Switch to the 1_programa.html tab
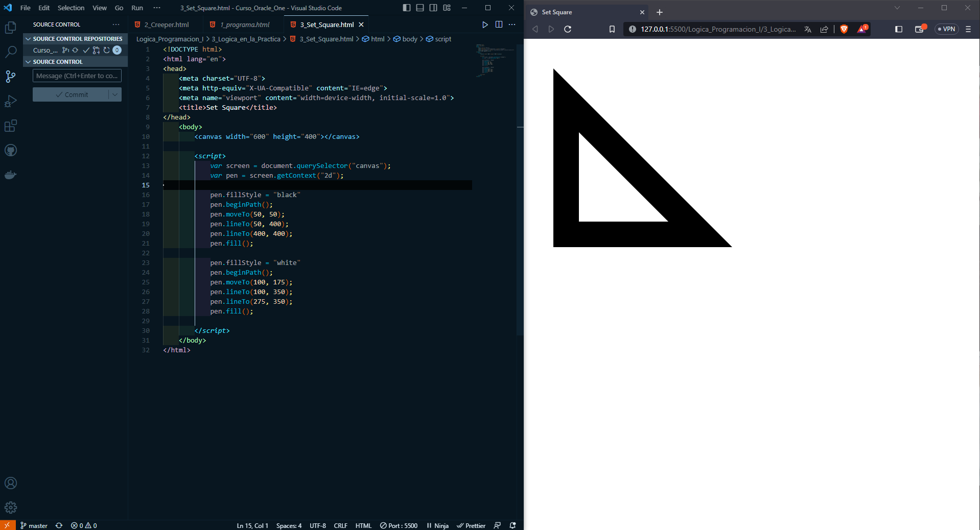Viewport: 980px width, 530px height. point(244,25)
